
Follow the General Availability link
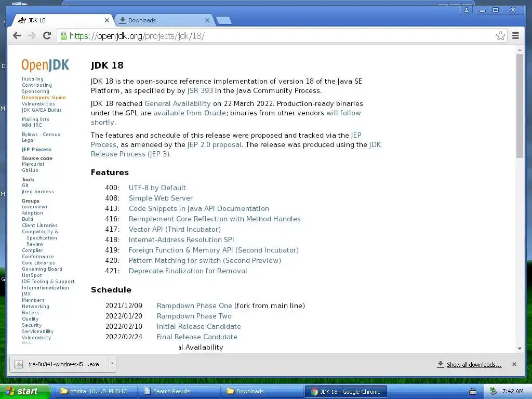[x=178, y=103]
